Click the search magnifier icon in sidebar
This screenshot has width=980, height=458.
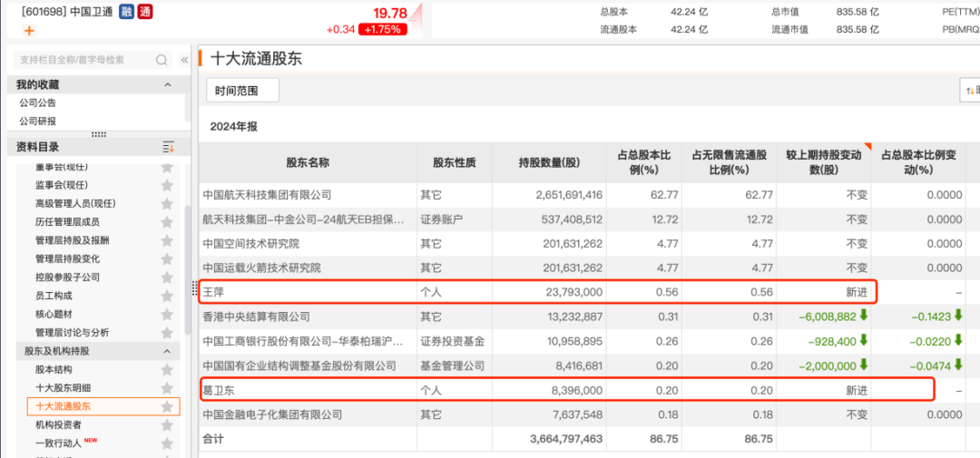click(162, 60)
